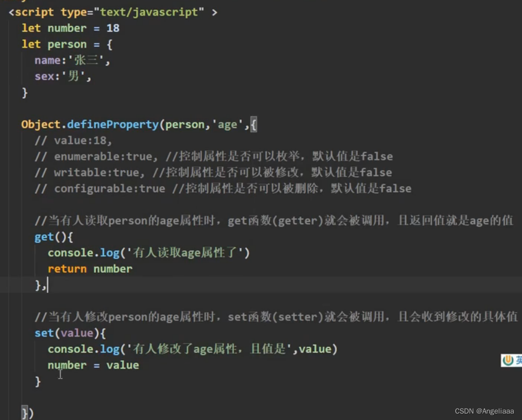Click the '// value:18,' comment line
This screenshot has height=420, width=522.
[x=73, y=141]
